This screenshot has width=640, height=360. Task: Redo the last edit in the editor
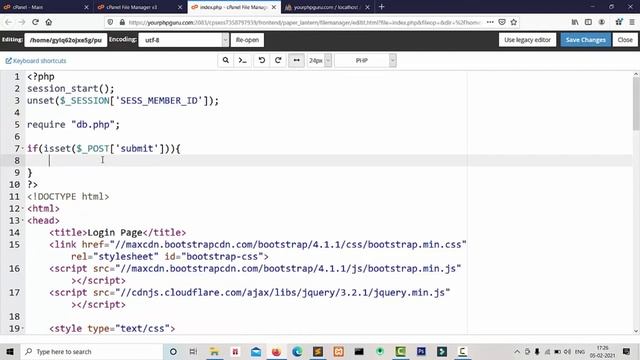tap(278, 60)
